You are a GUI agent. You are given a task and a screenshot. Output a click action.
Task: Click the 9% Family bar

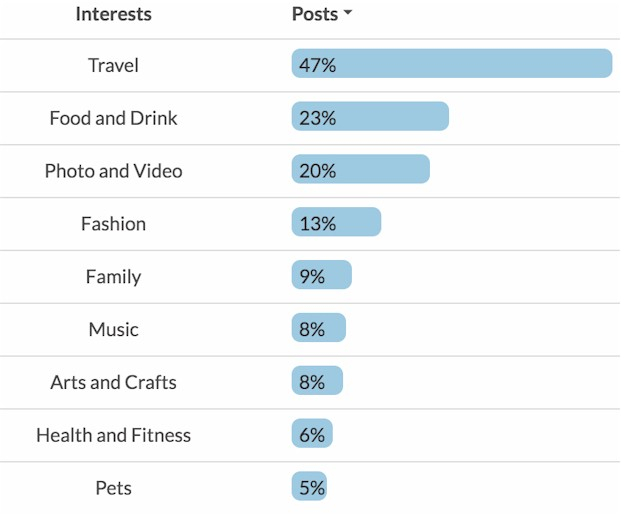coord(321,276)
